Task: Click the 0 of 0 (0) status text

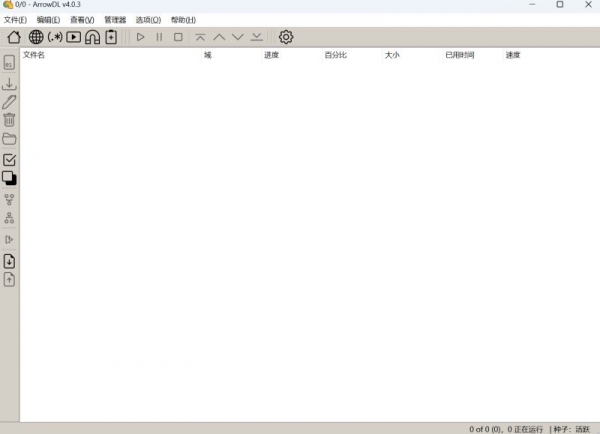Action: [x=486, y=429]
